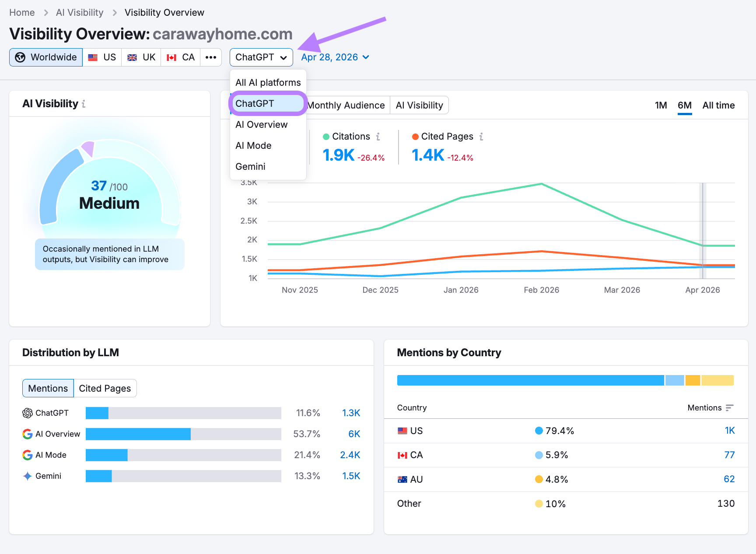Switch to AI Visibility chart tab
The height and width of the screenshot is (554, 756).
click(420, 105)
